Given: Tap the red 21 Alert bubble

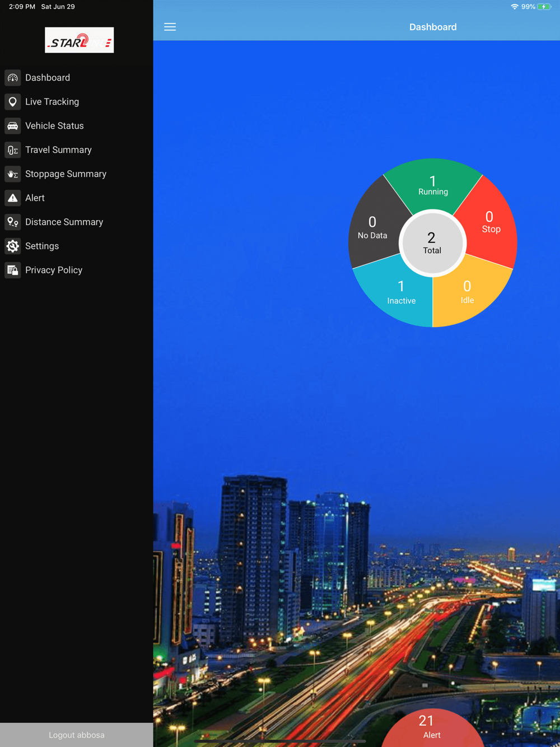Looking at the screenshot, I should click(432, 728).
